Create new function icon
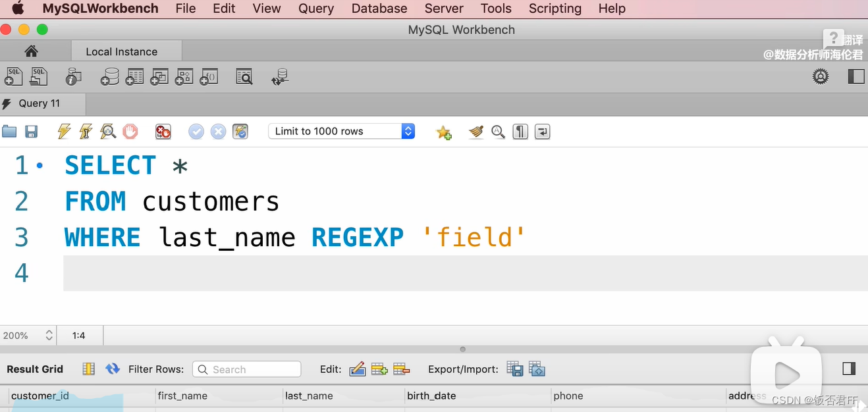The height and width of the screenshot is (412, 868). (x=209, y=77)
